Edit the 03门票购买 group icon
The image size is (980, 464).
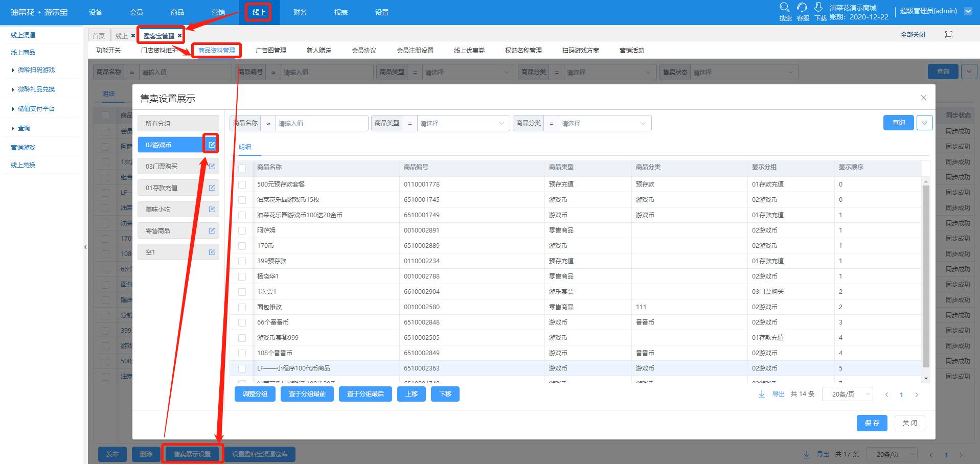point(212,167)
